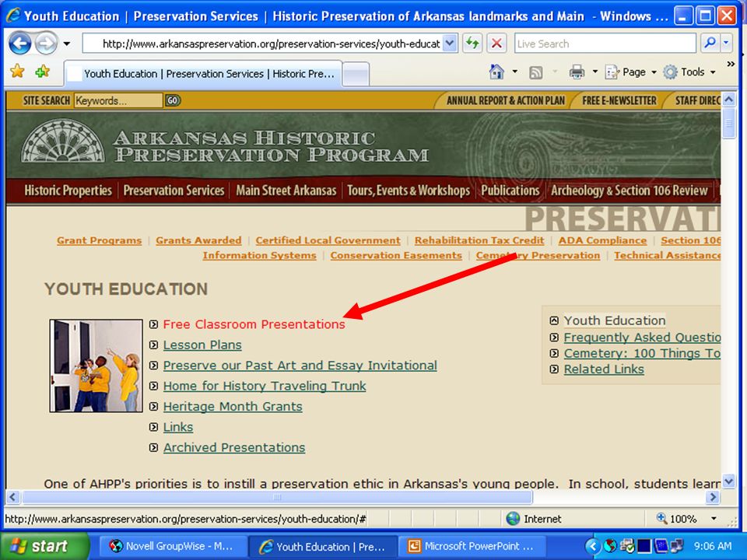Click the browser Back arrow button
This screenshot has width=747, height=560.
(x=20, y=44)
